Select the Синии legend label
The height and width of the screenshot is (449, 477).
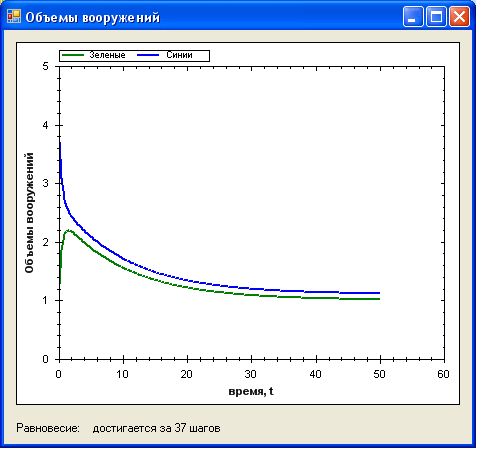click(x=179, y=55)
